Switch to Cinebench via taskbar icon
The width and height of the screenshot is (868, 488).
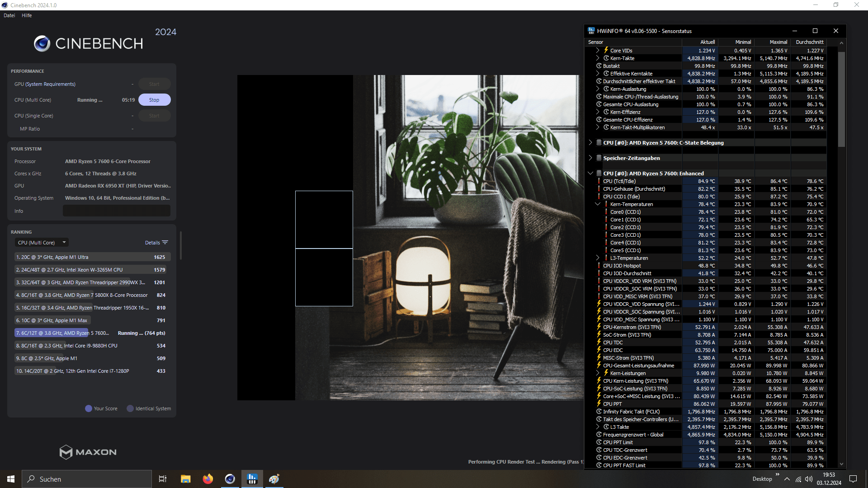(x=230, y=479)
